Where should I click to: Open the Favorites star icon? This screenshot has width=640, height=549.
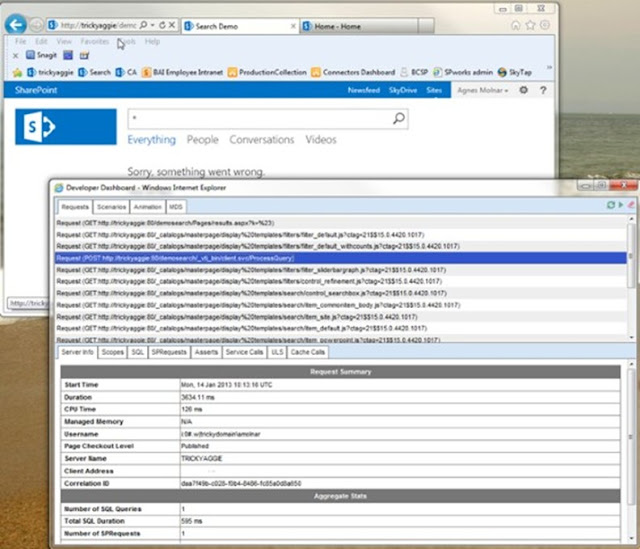coord(530,25)
